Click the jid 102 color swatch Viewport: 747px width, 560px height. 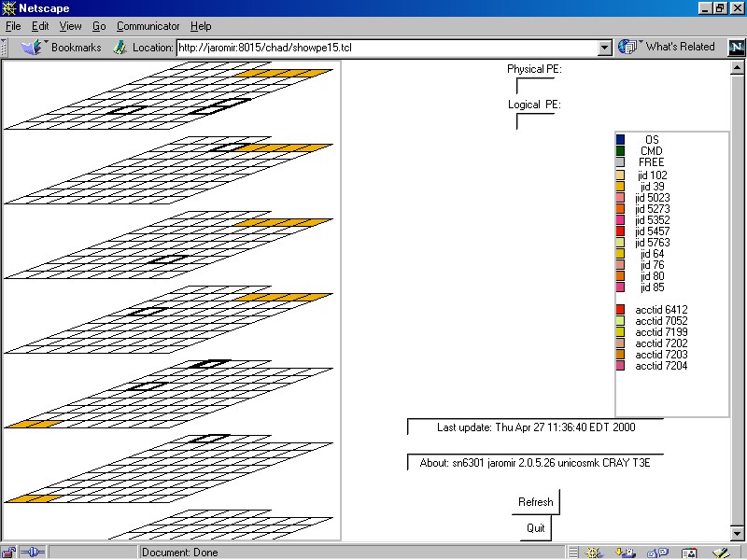point(620,175)
